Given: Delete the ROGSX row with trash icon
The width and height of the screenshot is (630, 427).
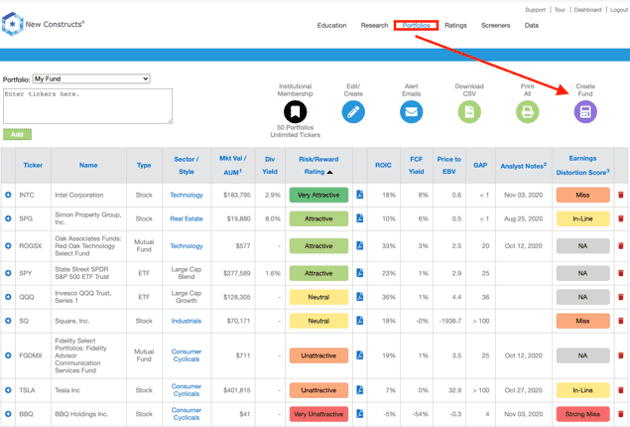Looking at the screenshot, I should (x=621, y=246).
